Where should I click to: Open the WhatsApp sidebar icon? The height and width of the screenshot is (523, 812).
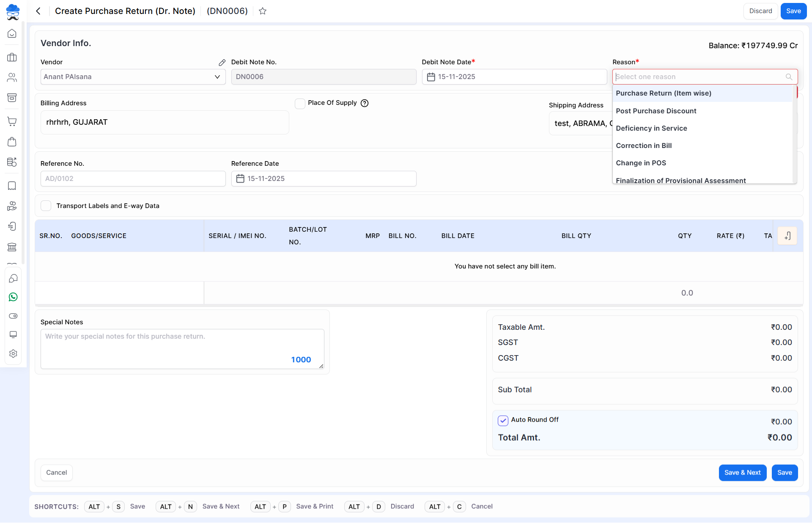point(13,297)
